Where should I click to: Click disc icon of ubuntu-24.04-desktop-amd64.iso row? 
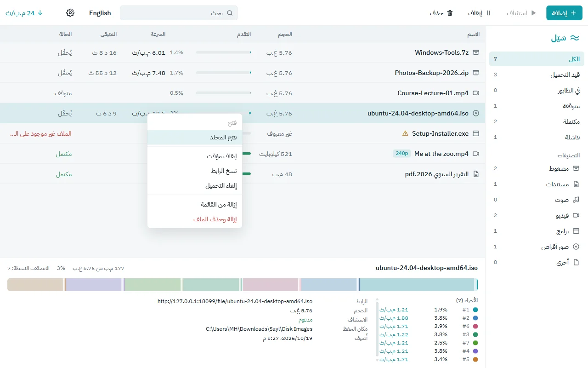tap(476, 113)
